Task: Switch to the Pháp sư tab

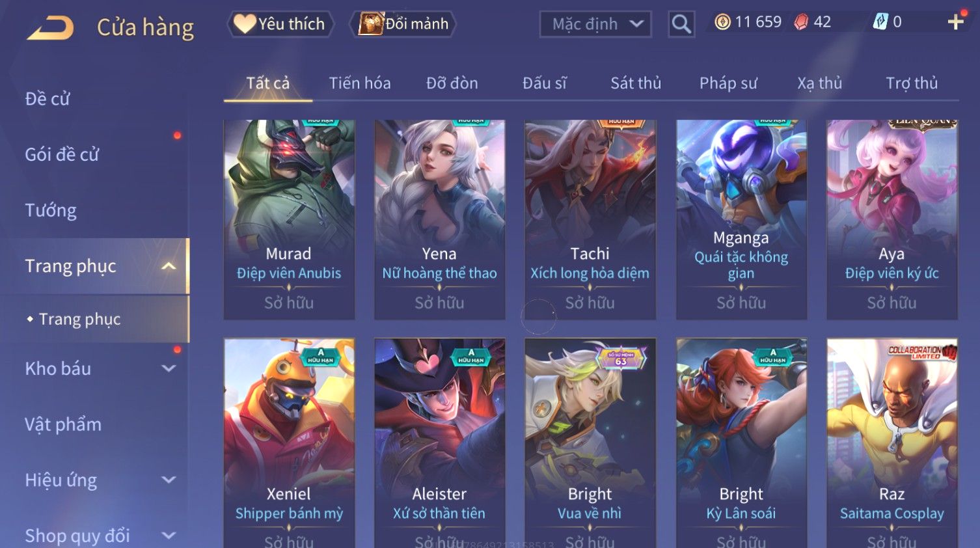Action: pyautogui.click(x=728, y=83)
